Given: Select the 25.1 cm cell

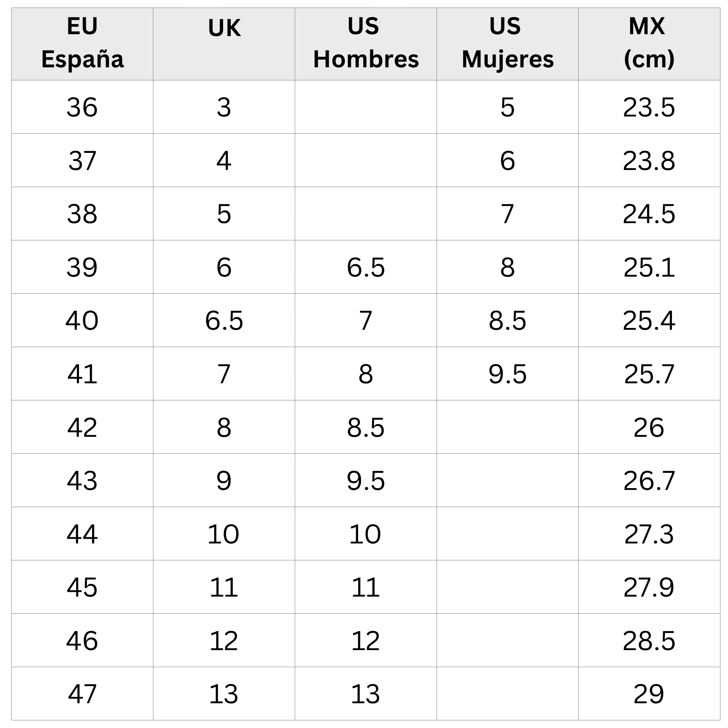Looking at the screenshot, I should 649,268.
